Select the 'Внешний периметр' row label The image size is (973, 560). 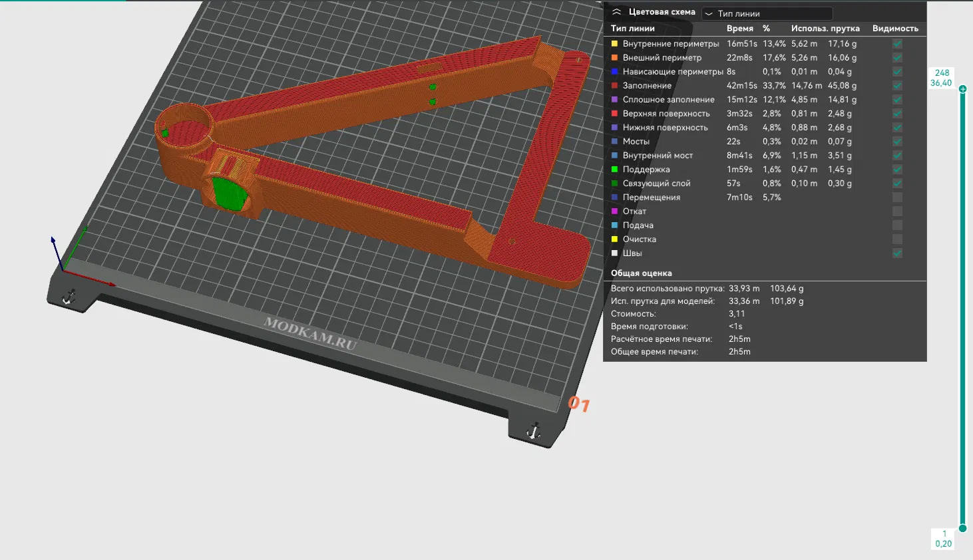pyautogui.click(x=662, y=58)
